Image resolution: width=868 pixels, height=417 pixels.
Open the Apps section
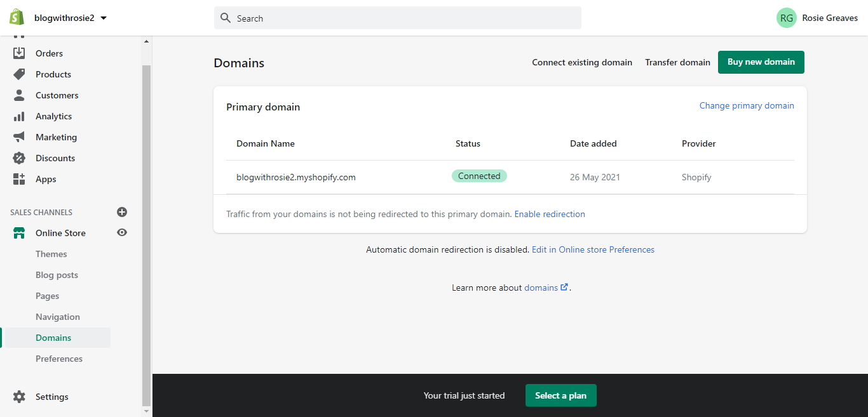tap(46, 179)
